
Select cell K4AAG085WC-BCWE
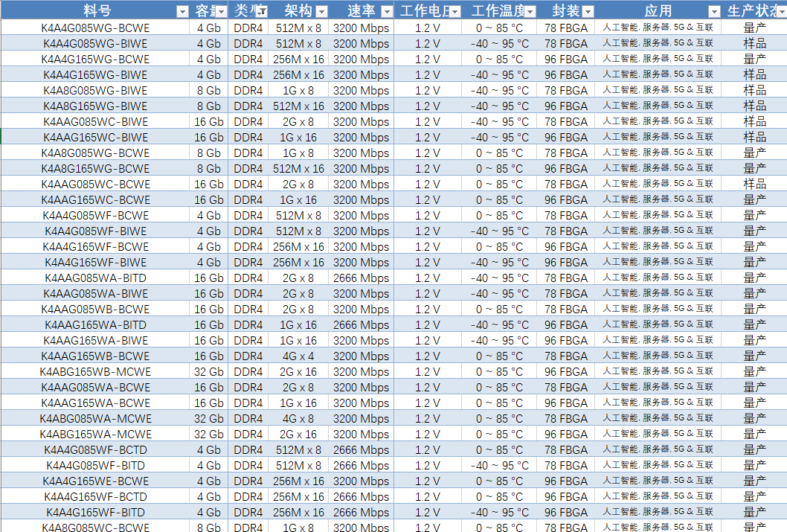[x=95, y=185]
